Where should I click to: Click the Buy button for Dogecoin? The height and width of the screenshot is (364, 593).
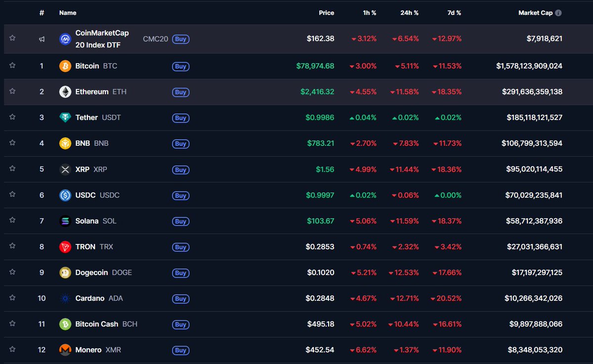[x=181, y=273]
